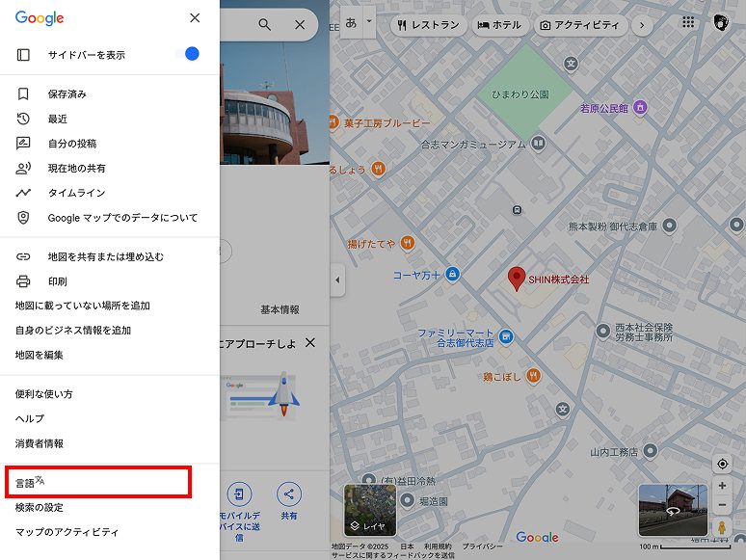Open プライバシー link in footer
The height and width of the screenshot is (560, 746).
click(x=483, y=547)
